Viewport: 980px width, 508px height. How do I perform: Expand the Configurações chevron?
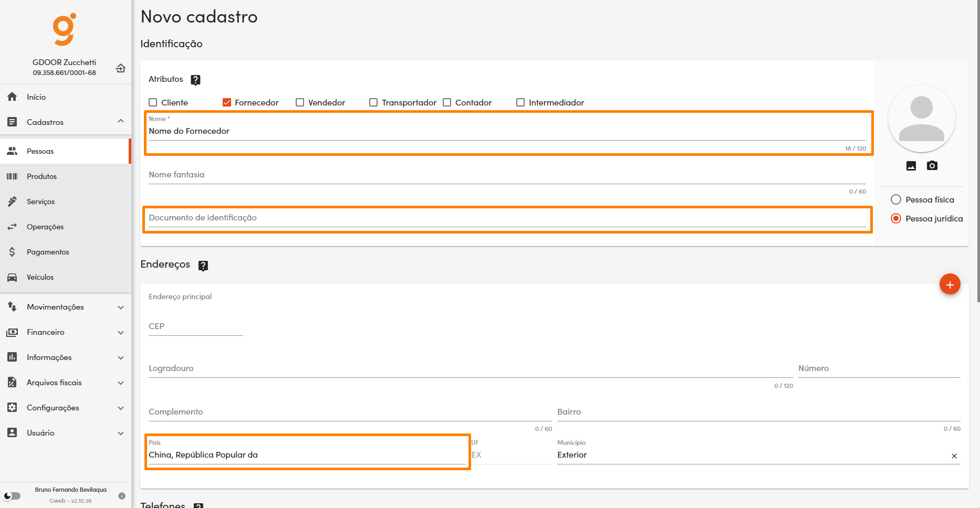[121, 408]
